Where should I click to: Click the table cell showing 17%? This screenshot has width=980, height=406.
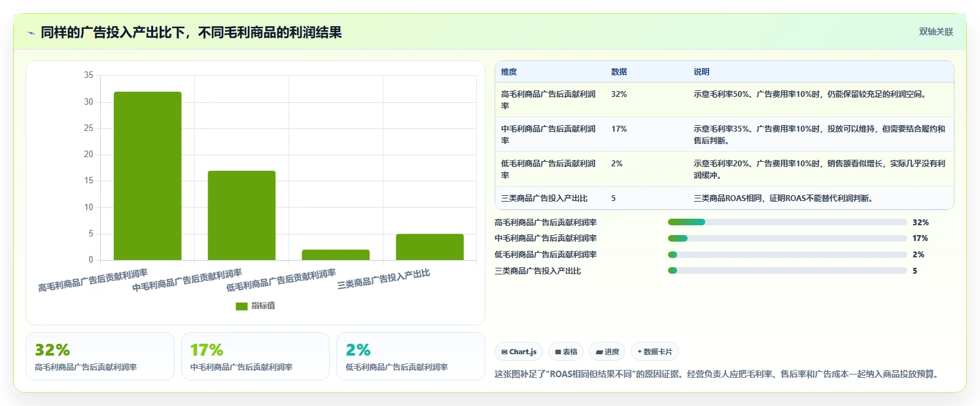(x=619, y=129)
